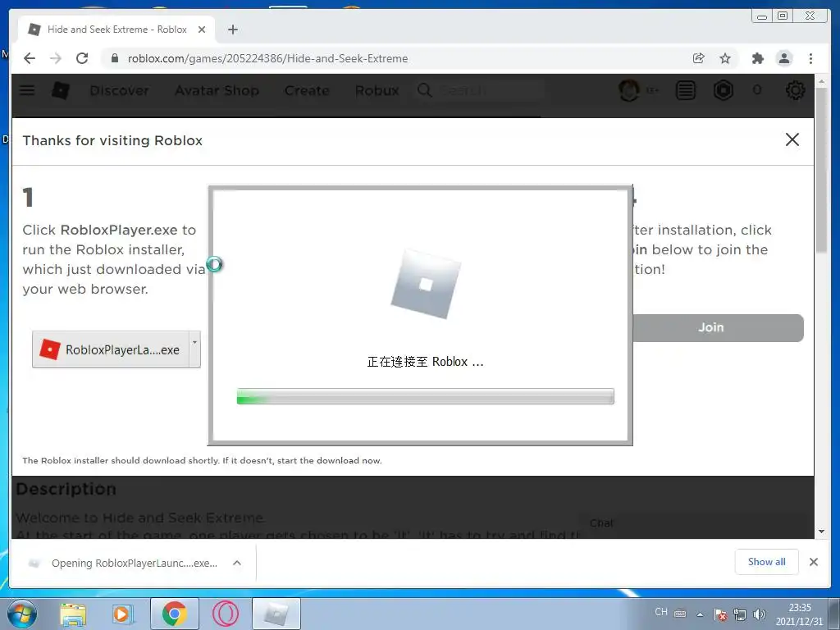840x630 pixels.
Task: Click the Opening RobloxPlayerLauncher download item
Action: (x=125, y=563)
